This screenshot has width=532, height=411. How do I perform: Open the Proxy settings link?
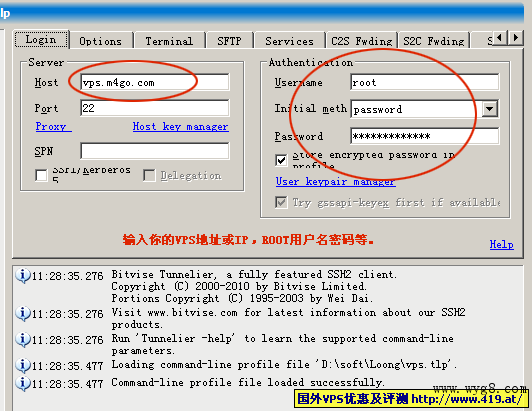[x=53, y=126]
